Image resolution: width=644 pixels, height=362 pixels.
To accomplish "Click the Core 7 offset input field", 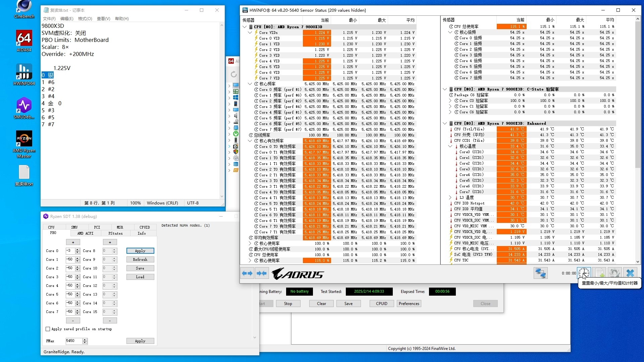I will [x=70, y=312].
